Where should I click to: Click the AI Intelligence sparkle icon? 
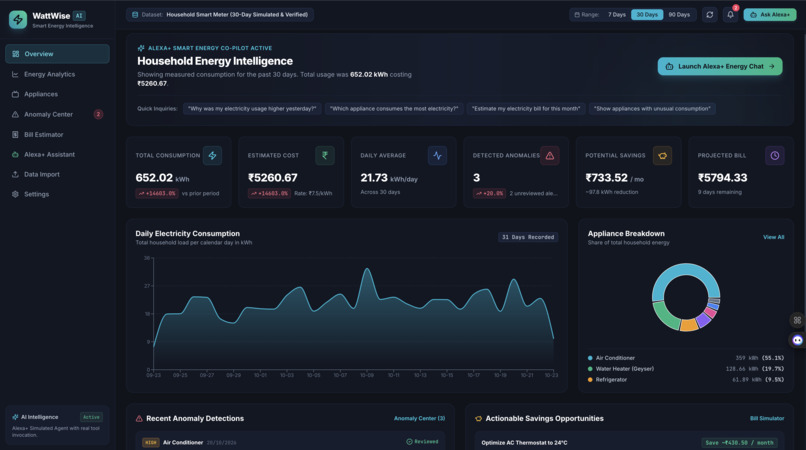click(x=15, y=417)
